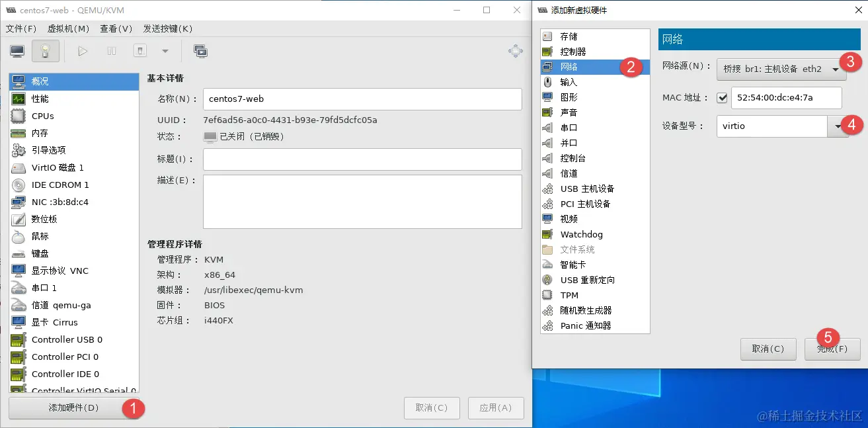Open 网络源 network source dropdown
This screenshot has height=428, width=868.
click(x=781, y=68)
